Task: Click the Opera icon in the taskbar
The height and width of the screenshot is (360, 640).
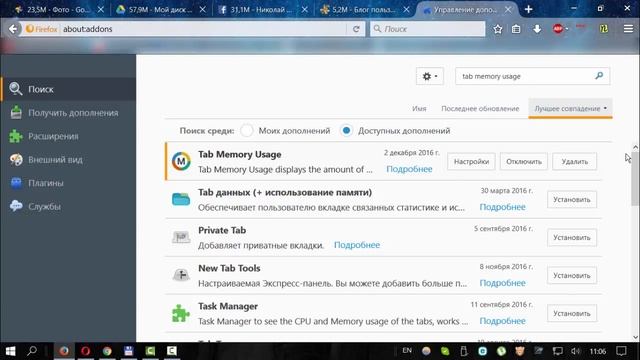Action: pyautogui.click(x=85, y=351)
